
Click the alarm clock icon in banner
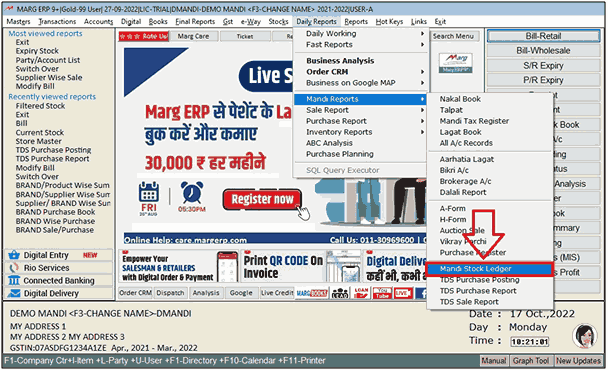(x=192, y=193)
